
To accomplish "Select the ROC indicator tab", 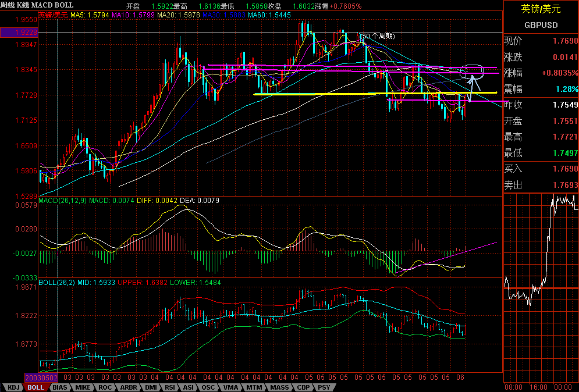I will (x=105, y=387).
